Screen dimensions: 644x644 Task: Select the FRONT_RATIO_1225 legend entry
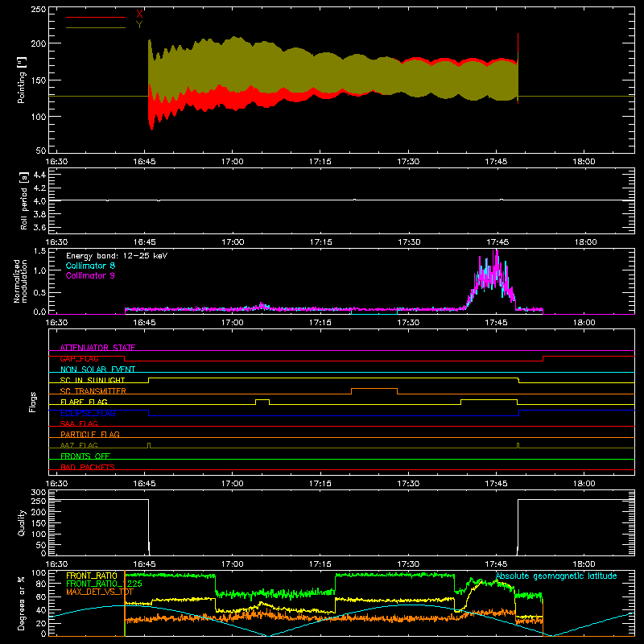coord(104,584)
